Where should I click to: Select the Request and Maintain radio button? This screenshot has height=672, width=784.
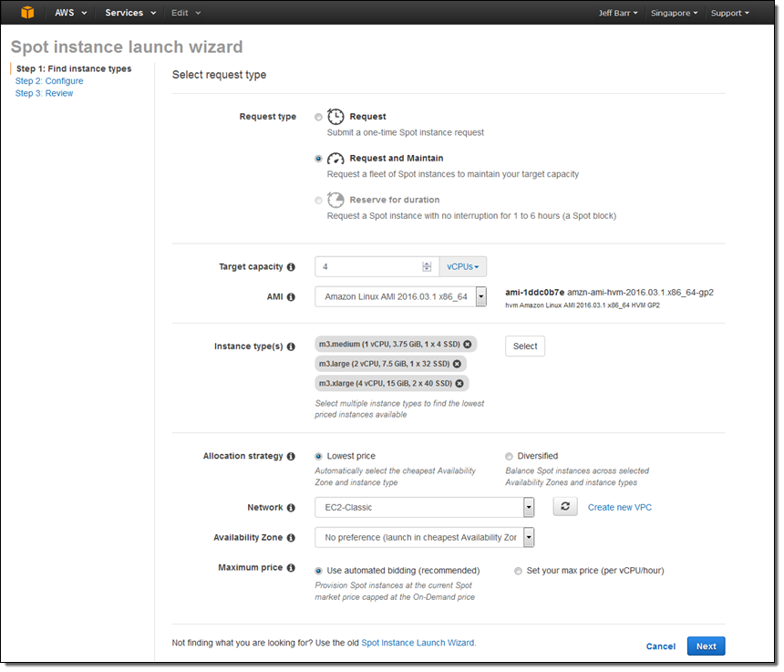318,159
